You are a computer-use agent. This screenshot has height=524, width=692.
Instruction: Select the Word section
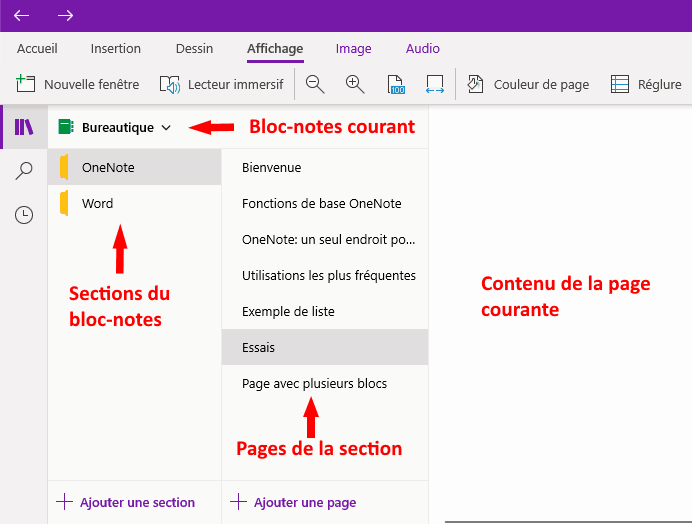[x=135, y=203]
